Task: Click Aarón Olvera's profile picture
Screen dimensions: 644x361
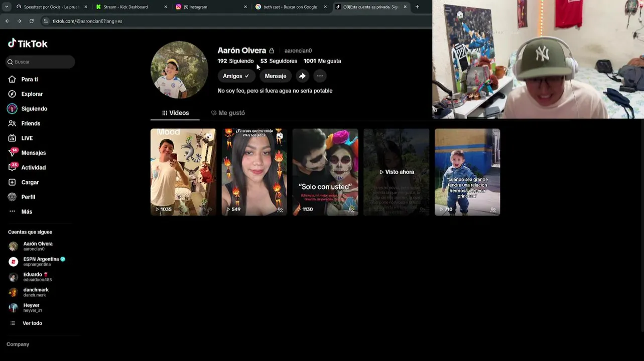Action: pyautogui.click(x=179, y=70)
